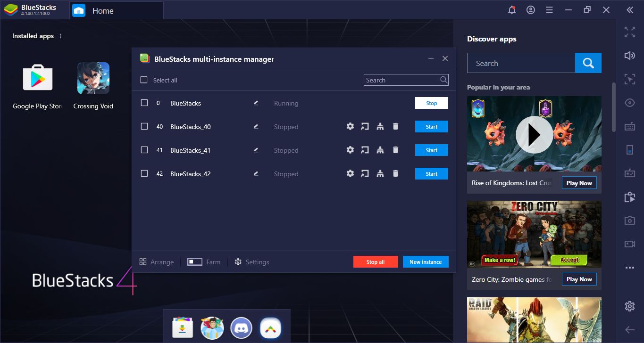Delete BlueStacks_42 instance
The width and height of the screenshot is (644, 343).
(x=395, y=173)
